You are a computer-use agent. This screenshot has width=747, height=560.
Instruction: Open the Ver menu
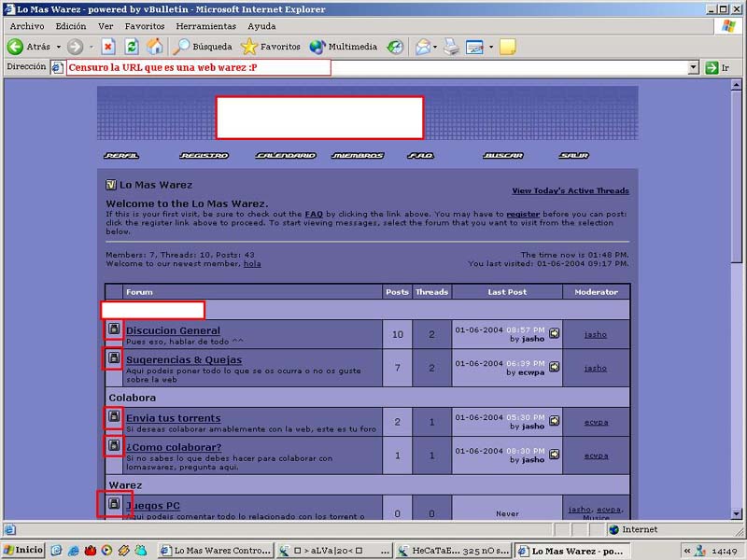[x=106, y=26]
